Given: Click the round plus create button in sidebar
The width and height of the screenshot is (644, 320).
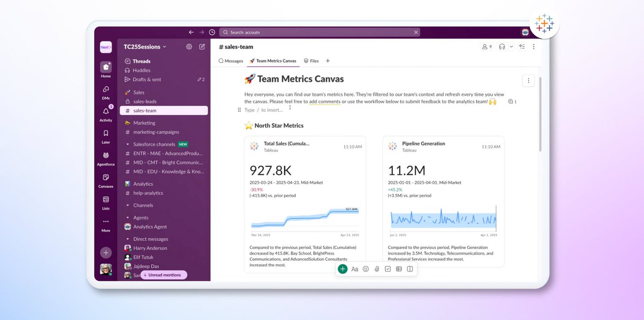Looking at the screenshot, I should coord(106,252).
